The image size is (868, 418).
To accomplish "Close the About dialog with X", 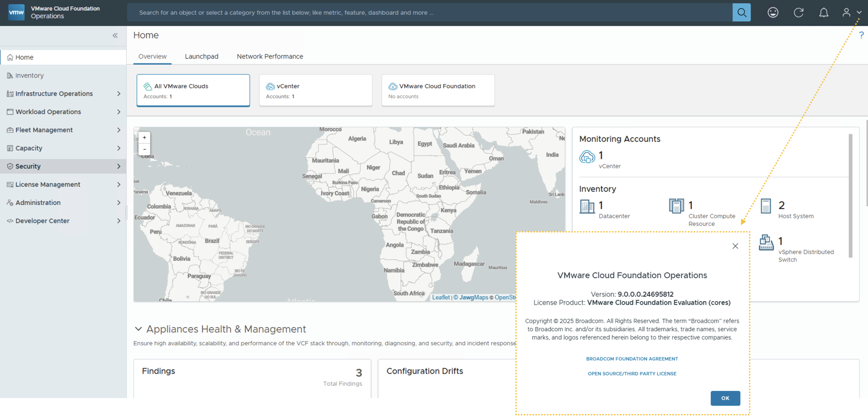I will (x=735, y=246).
